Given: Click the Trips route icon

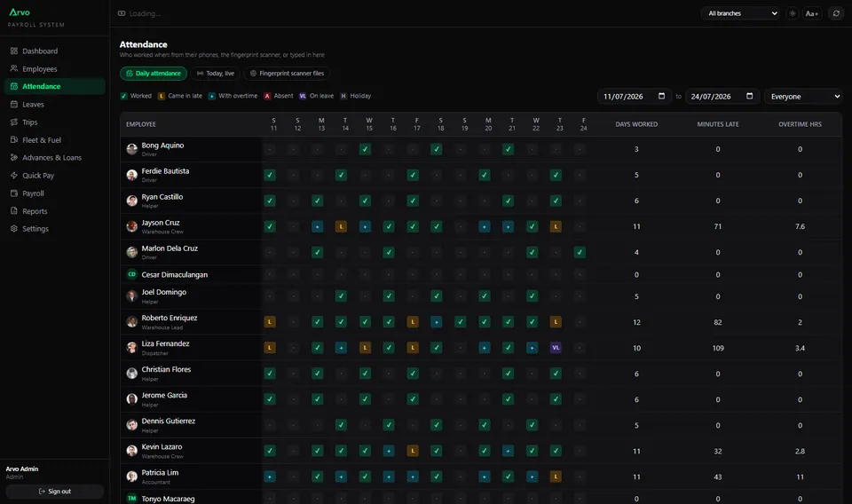Looking at the screenshot, I should click(14, 122).
